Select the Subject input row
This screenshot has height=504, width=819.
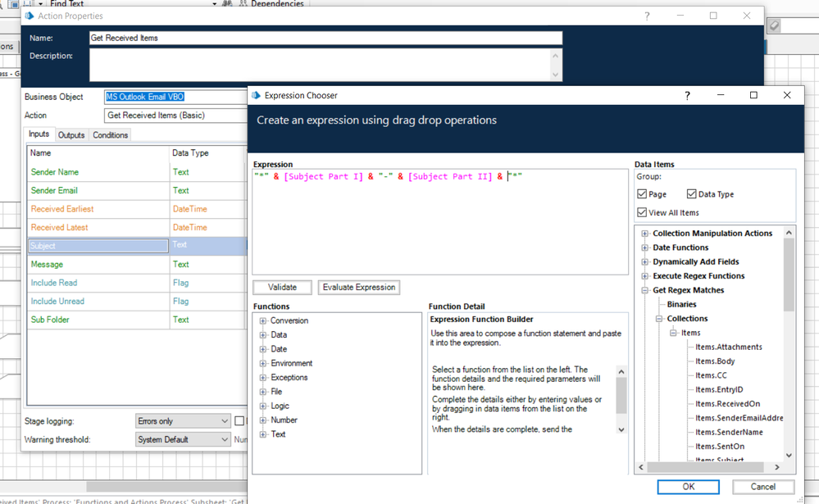point(136,246)
